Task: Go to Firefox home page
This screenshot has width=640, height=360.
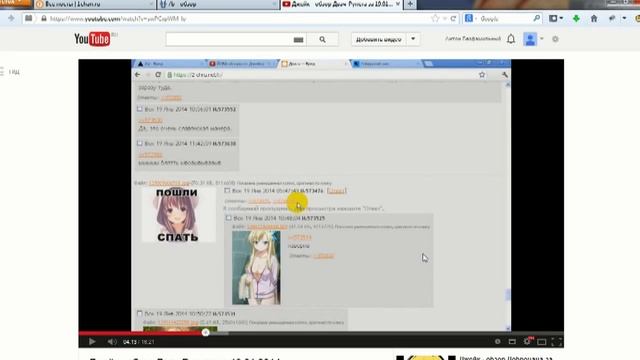Action: pyautogui.click(x=594, y=18)
